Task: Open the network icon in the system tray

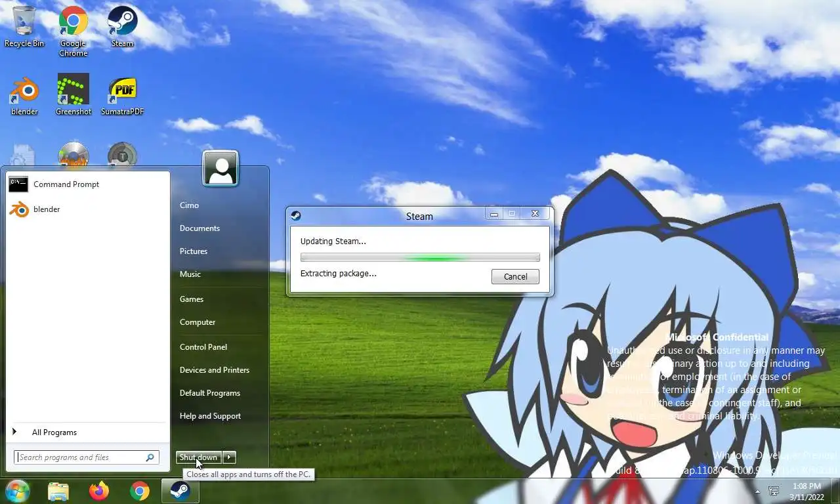Action: (x=774, y=491)
